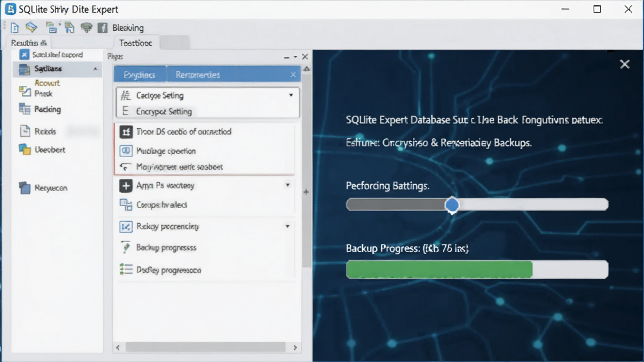The width and height of the screenshot is (644, 362).
Task: Click the green Backup Progress bar
Action: click(x=440, y=270)
